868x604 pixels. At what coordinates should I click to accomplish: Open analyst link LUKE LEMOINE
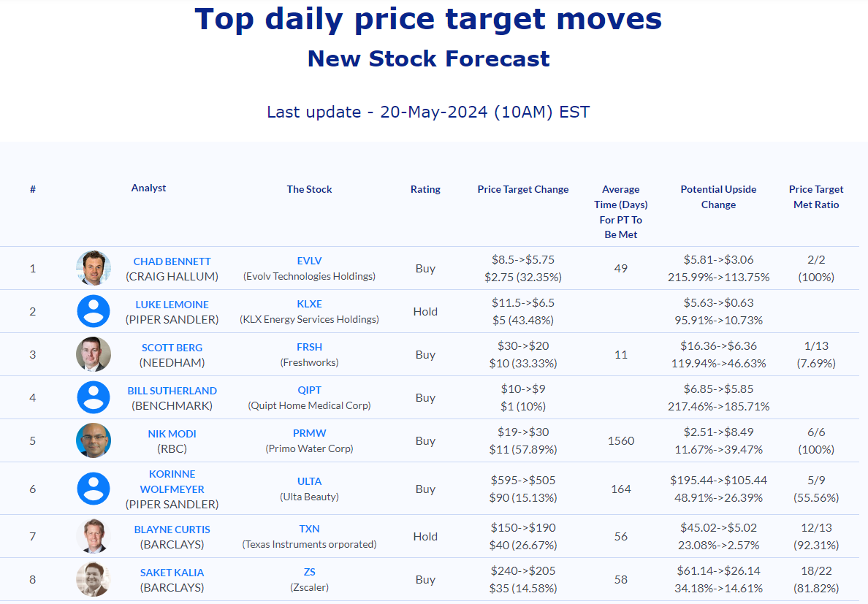pyautogui.click(x=172, y=305)
